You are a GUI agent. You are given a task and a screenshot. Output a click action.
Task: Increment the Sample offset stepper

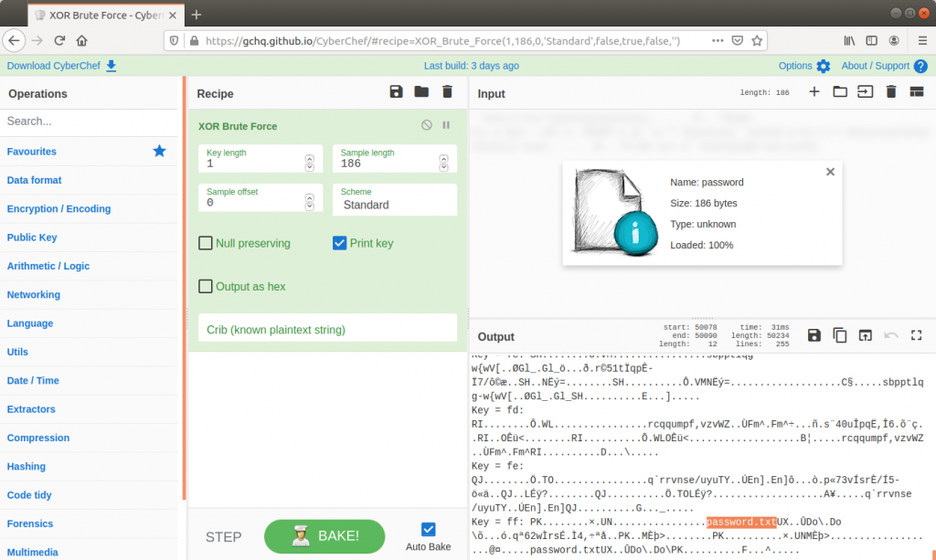[x=309, y=197]
